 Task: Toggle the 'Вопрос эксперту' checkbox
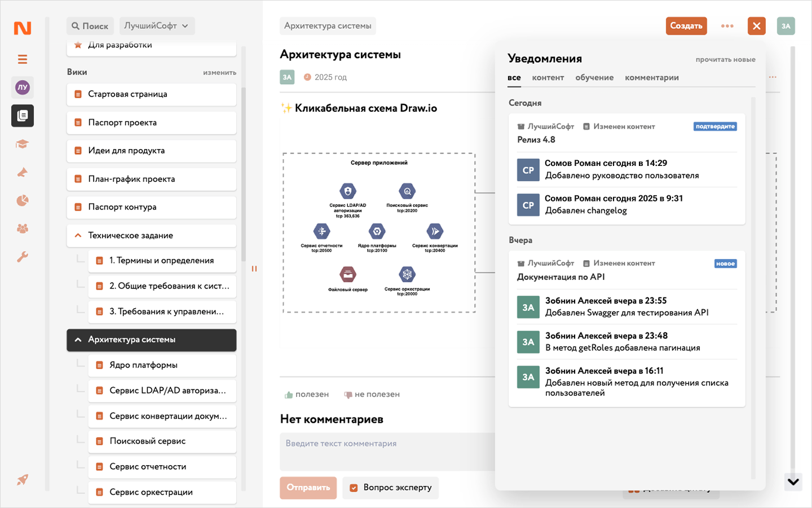[x=354, y=488]
